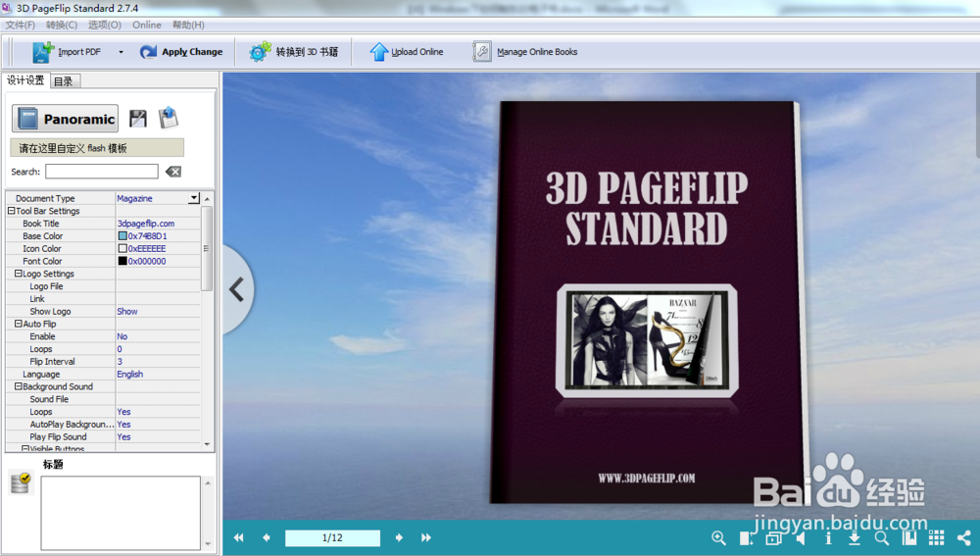Collapse the Background Sound group
Image resolution: width=980 pixels, height=556 pixels.
coord(18,386)
